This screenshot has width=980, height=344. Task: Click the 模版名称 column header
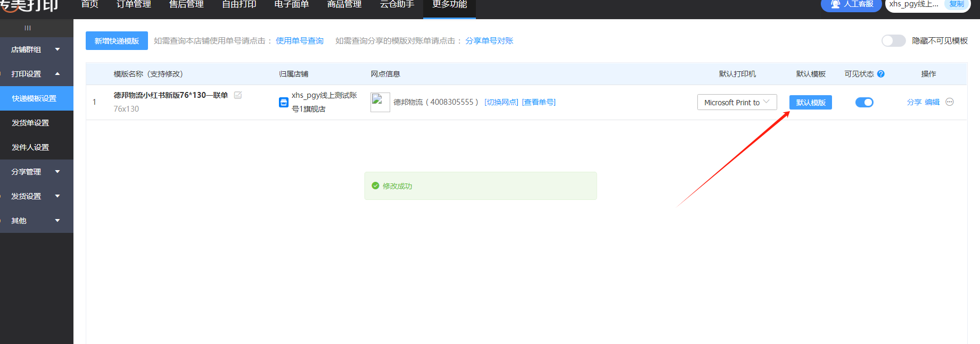pos(148,74)
